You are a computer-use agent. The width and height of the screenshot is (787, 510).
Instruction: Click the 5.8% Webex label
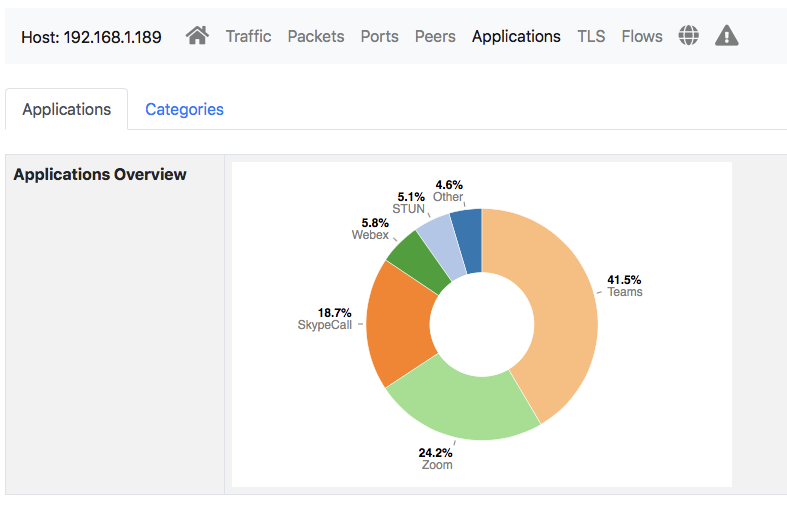[x=370, y=229]
